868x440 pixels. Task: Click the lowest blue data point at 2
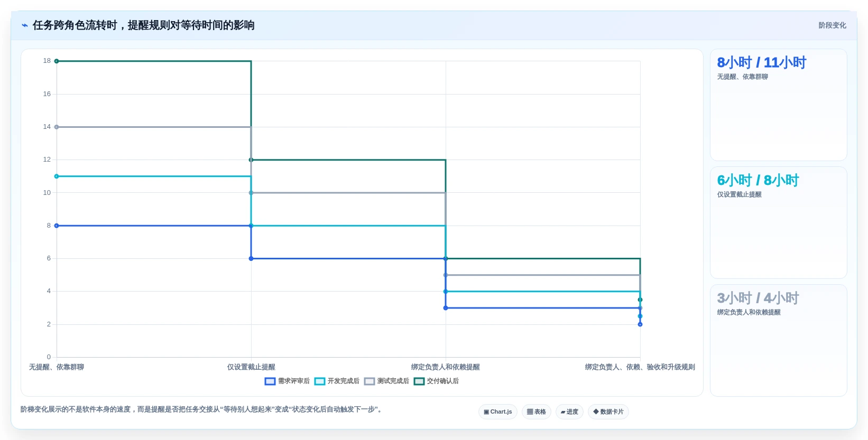(640, 324)
